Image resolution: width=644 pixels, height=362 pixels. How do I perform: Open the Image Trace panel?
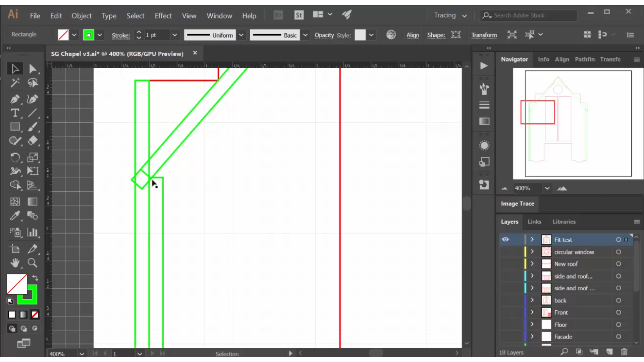click(518, 203)
